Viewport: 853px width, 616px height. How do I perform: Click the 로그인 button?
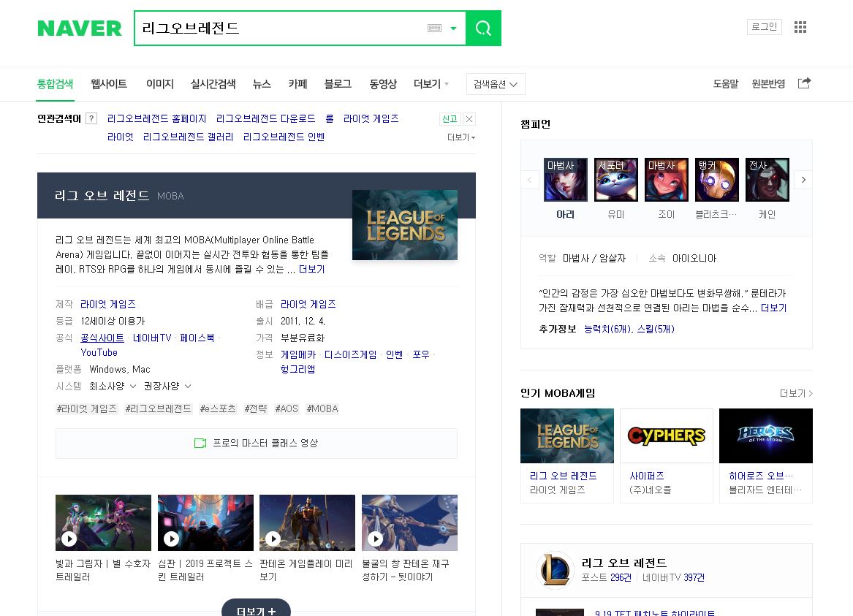pyautogui.click(x=765, y=26)
